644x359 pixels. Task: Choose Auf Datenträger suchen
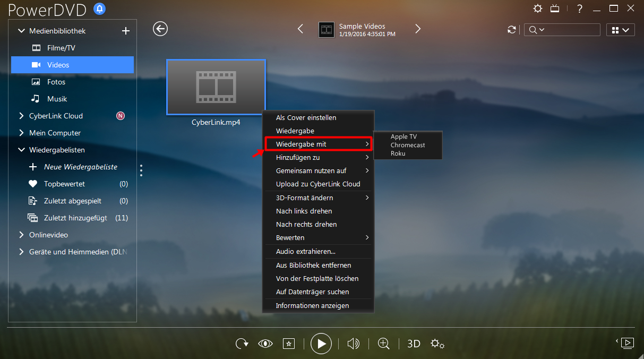click(319, 292)
